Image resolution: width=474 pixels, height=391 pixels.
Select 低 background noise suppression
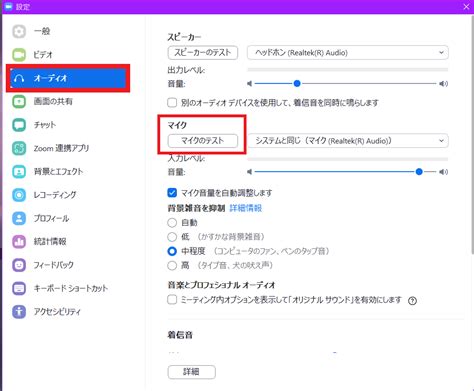coord(172,237)
